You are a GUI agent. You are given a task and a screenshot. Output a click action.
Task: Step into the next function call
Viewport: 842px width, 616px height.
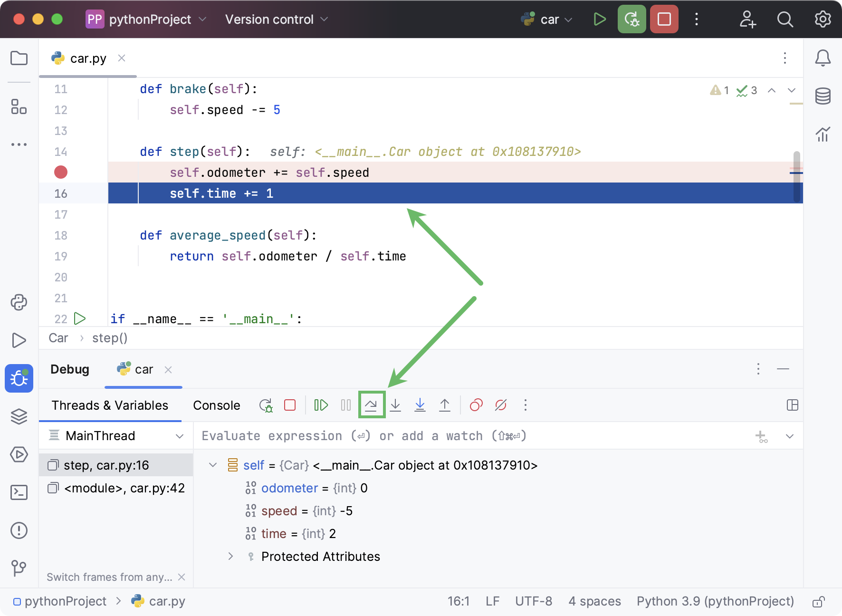click(x=396, y=405)
